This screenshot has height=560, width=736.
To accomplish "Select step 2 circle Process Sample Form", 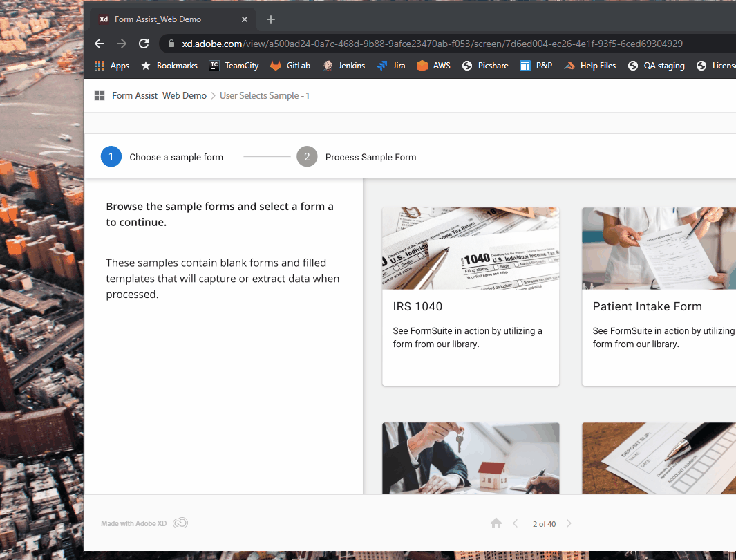I will click(x=307, y=157).
